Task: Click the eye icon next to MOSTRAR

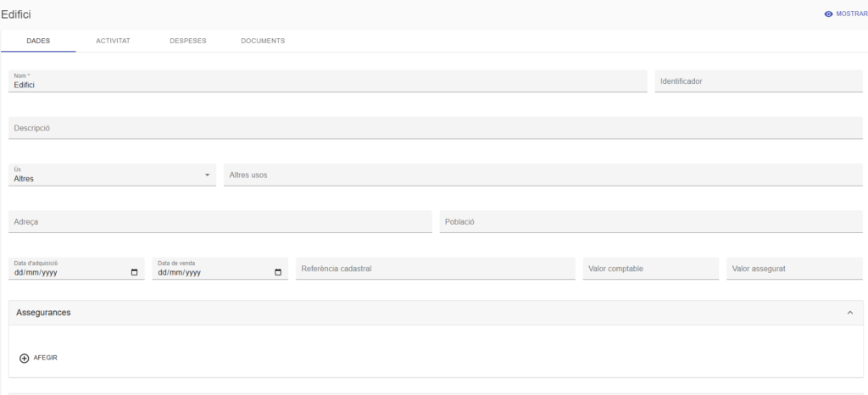Action: point(828,14)
